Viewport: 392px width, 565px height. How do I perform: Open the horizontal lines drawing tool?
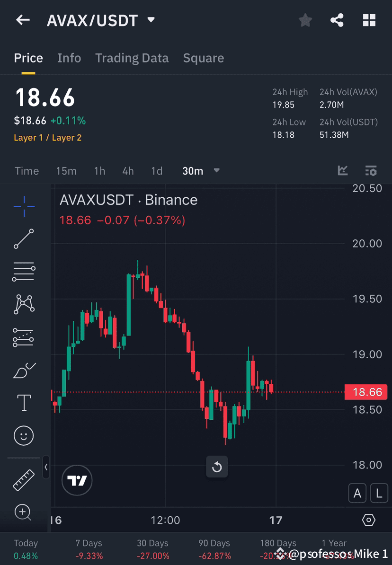pyautogui.click(x=24, y=272)
